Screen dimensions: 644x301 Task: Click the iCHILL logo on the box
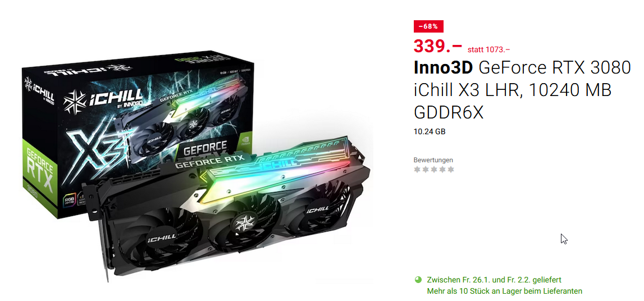[103, 100]
